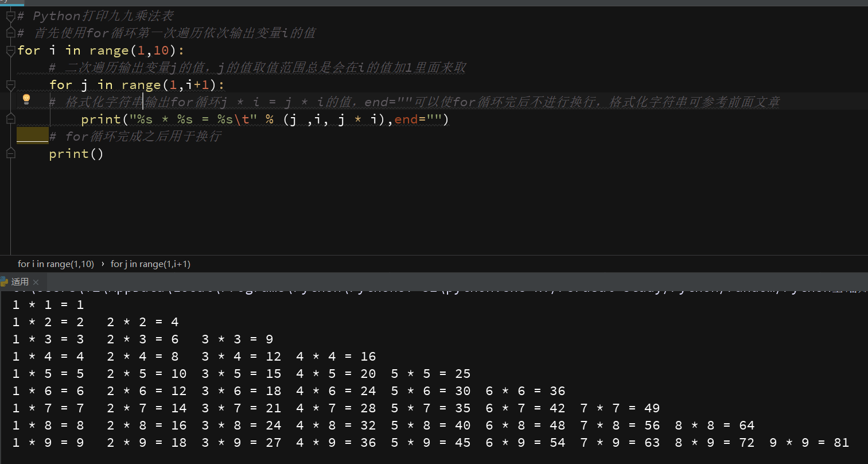Click output '9 * 9 = 81'
868x464 pixels.
pos(809,443)
